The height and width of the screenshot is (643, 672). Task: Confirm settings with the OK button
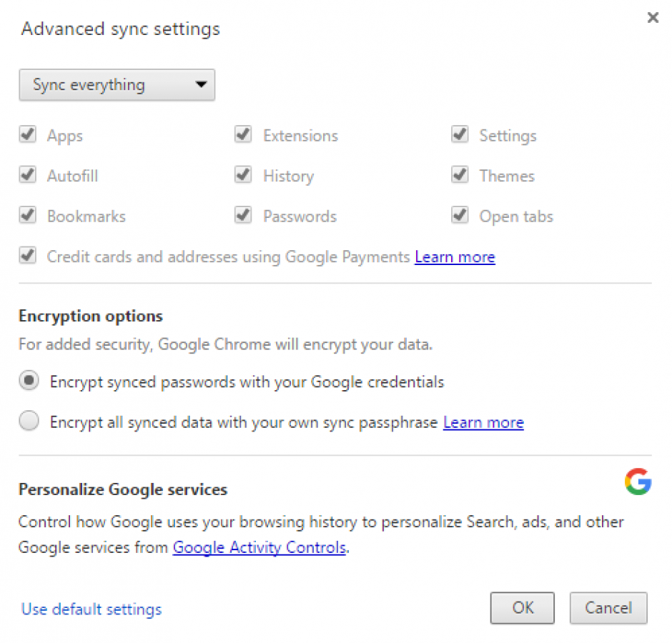coord(522,608)
